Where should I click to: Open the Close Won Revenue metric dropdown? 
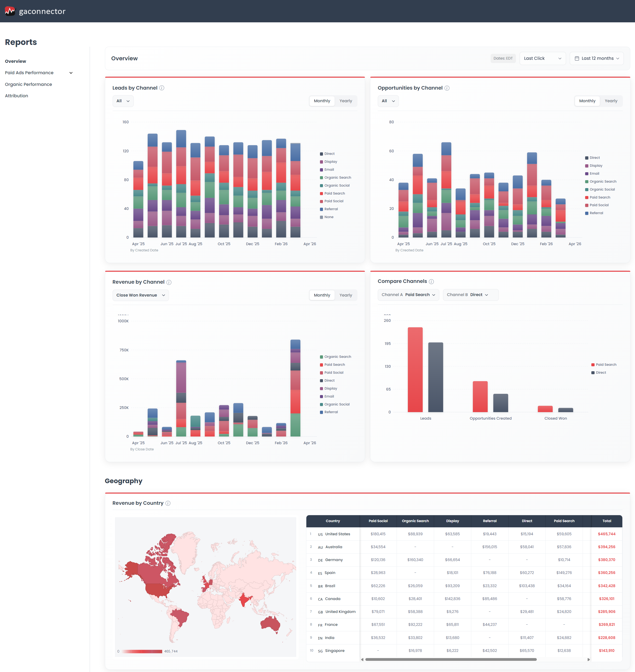[x=140, y=295]
